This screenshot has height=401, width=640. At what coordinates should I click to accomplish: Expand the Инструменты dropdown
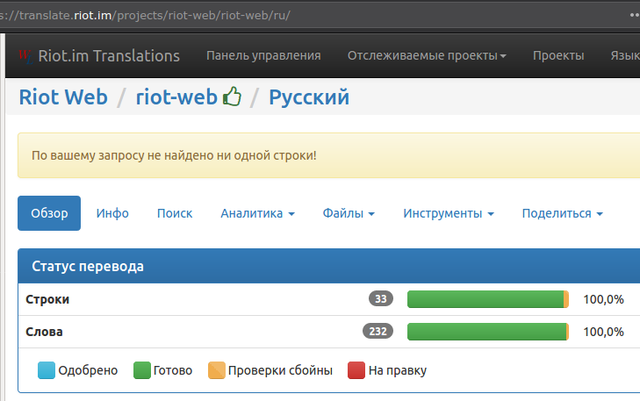[x=448, y=213]
